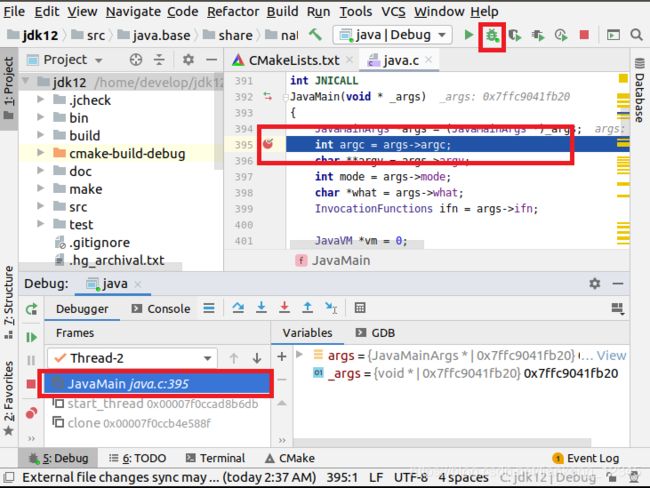The height and width of the screenshot is (488, 650).
Task: Click the Debug bug icon in toolbar
Action: pyautogui.click(x=492, y=36)
